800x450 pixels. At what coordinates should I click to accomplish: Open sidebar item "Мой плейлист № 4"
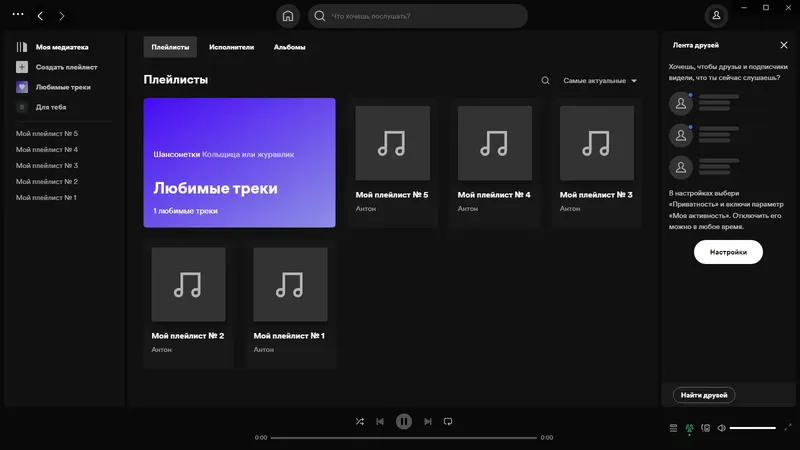tap(47, 149)
